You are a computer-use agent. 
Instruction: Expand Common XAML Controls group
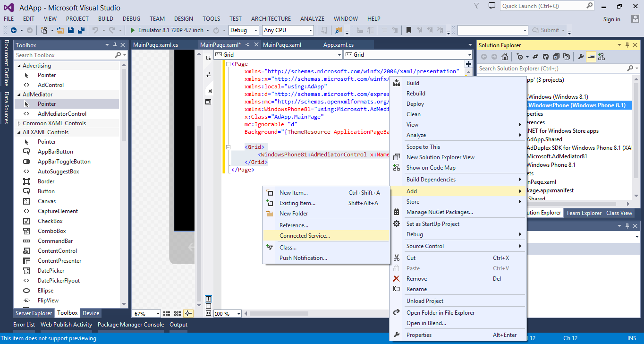pyautogui.click(x=19, y=123)
